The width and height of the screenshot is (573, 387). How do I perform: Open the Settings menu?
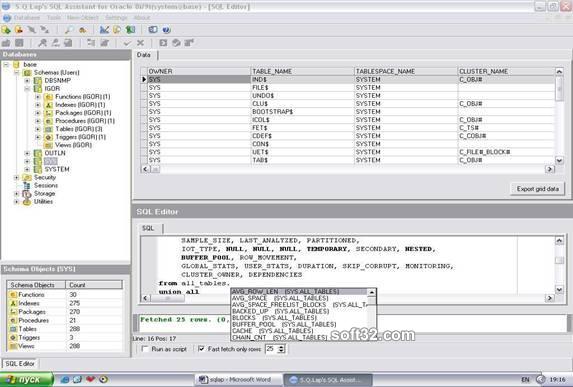tap(116, 18)
